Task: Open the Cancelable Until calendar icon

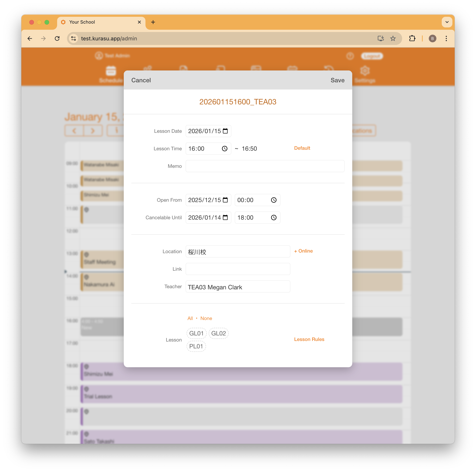Action: click(x=225, y=217)
